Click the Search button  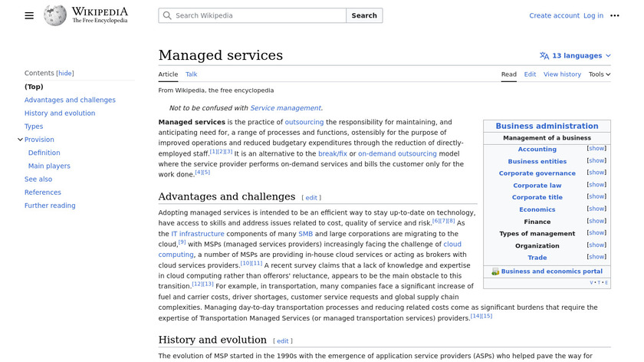[364, 15]
